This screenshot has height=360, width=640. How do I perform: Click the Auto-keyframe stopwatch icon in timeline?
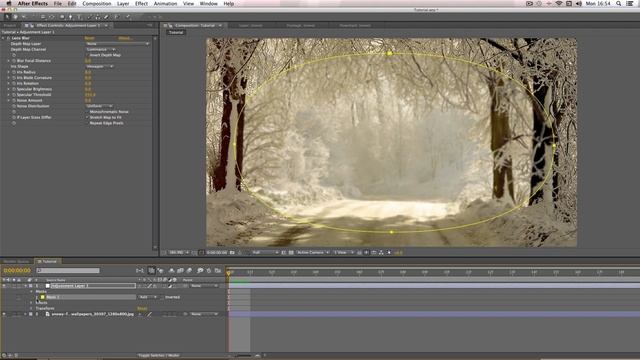click(x=209, y=270)
